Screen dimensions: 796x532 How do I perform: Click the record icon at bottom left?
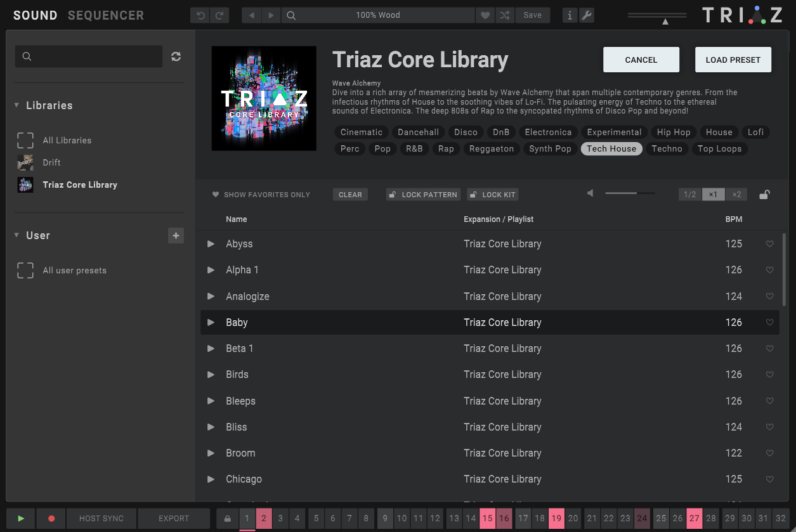(x=51, y=518)
